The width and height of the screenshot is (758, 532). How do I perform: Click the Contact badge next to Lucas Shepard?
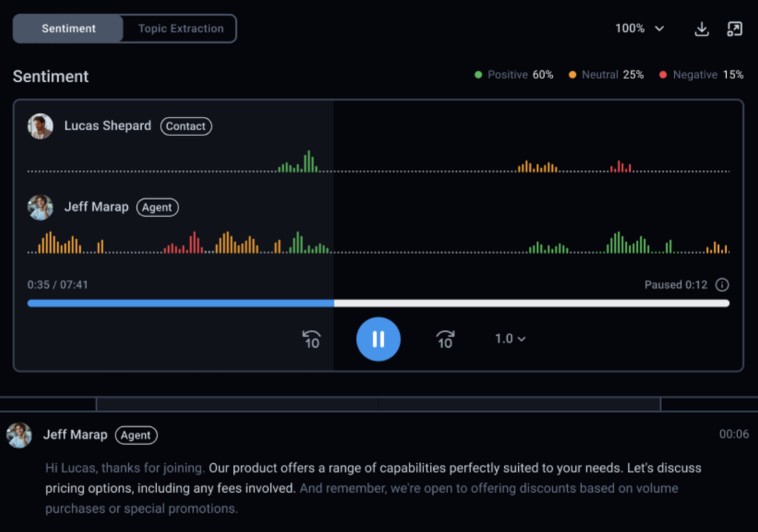(x=186, y=127)
